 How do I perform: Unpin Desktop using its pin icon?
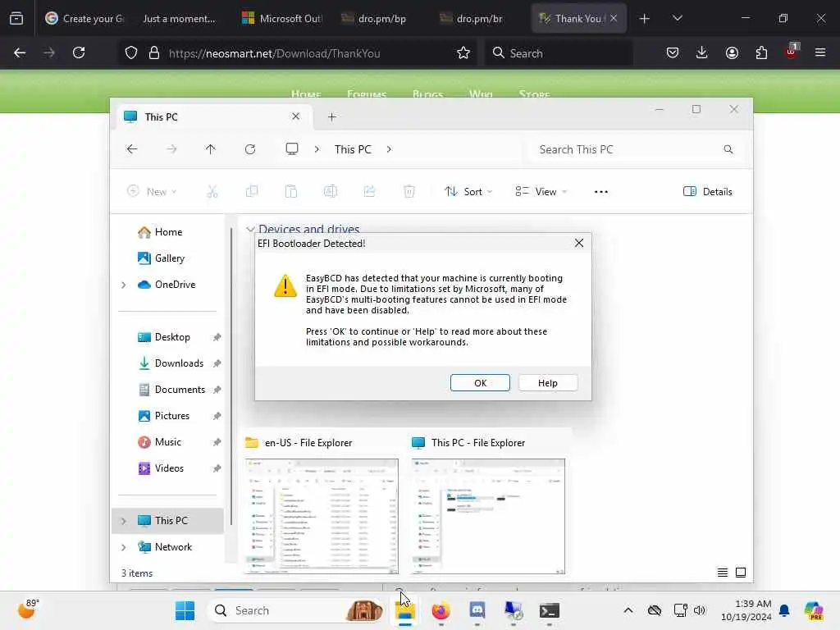pyautogui.click(x=217, y=337)
